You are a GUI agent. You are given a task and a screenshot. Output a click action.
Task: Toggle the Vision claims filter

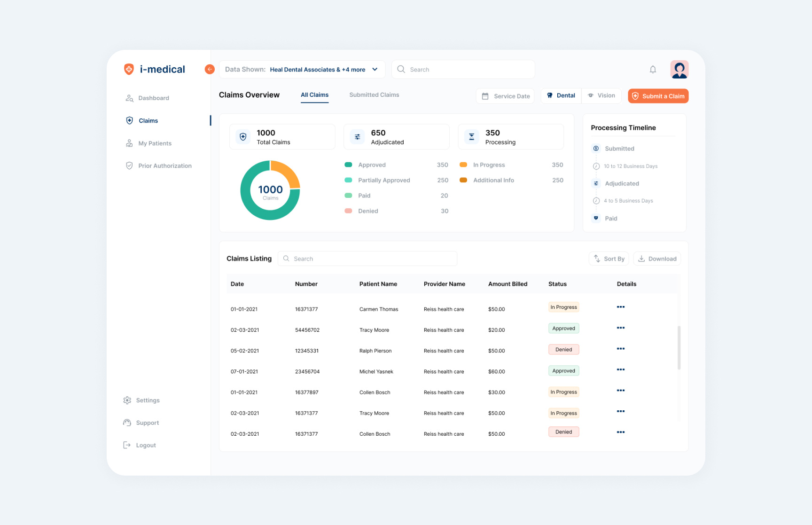pyautogui.click(x=601, y=96)
